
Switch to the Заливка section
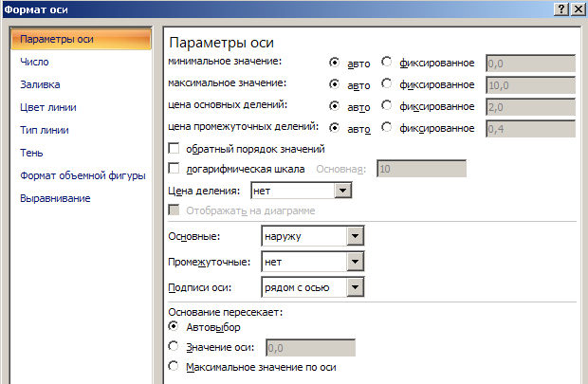(40, 84)
